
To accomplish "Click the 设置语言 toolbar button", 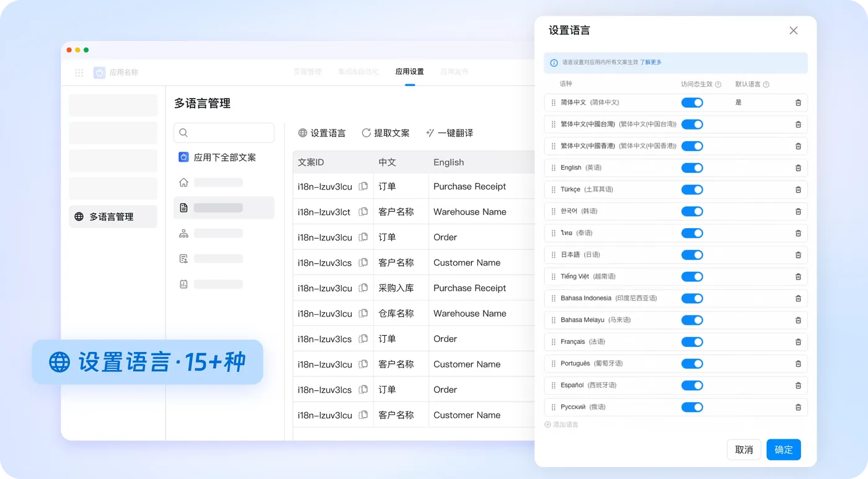I will click(322, 133).
